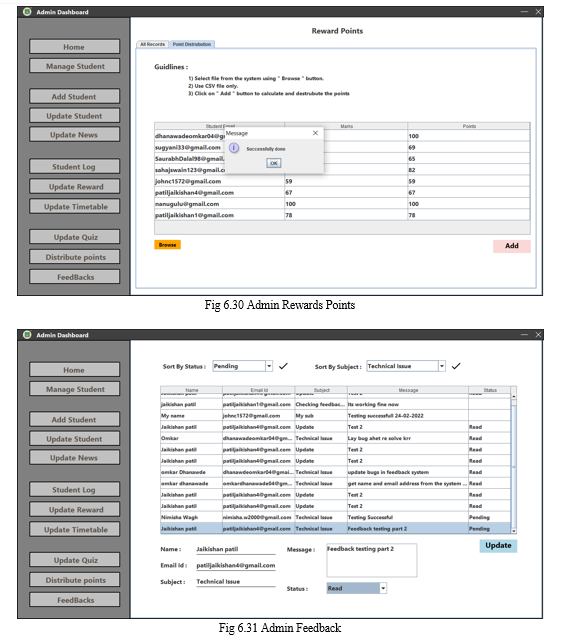This screenshot has width=570, height=641.
Task: Open Update Student in the Reward Points window sidebar
Action: [x=74, y=116]
